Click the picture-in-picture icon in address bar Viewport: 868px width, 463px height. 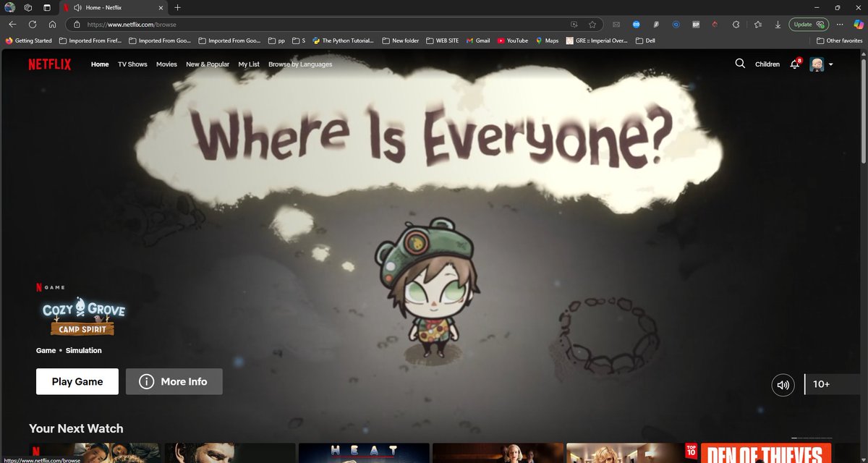574,24
